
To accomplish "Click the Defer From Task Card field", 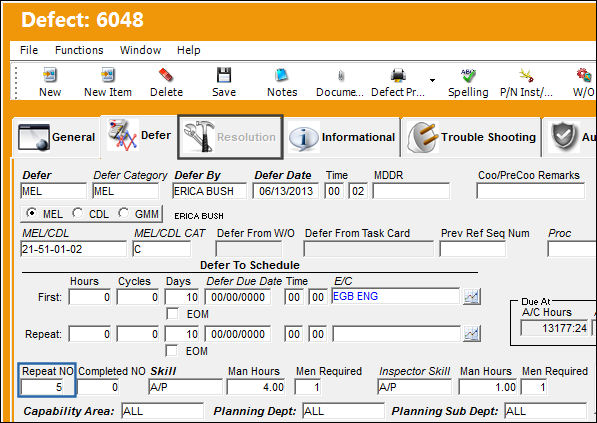I will coord(368,249).
